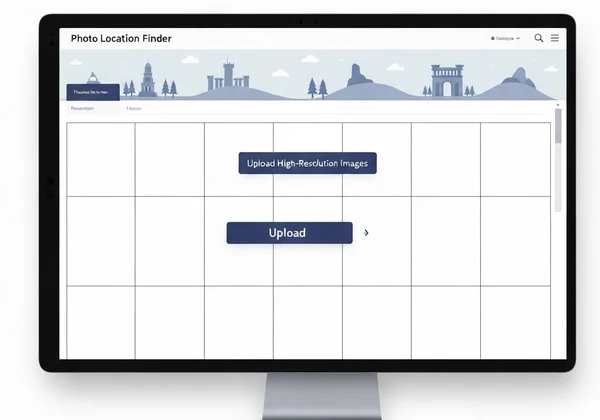Viewport: 600px width, 420px height.
Task: Click the tall pagoda tower illustration
Action: (x=148, y=79)
